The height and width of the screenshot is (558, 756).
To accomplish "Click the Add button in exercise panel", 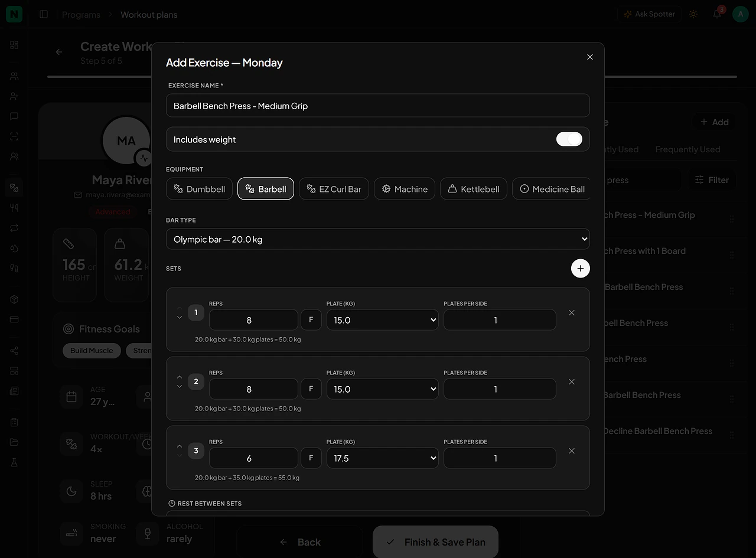I will pyautogui.click(x=714, y=122).
